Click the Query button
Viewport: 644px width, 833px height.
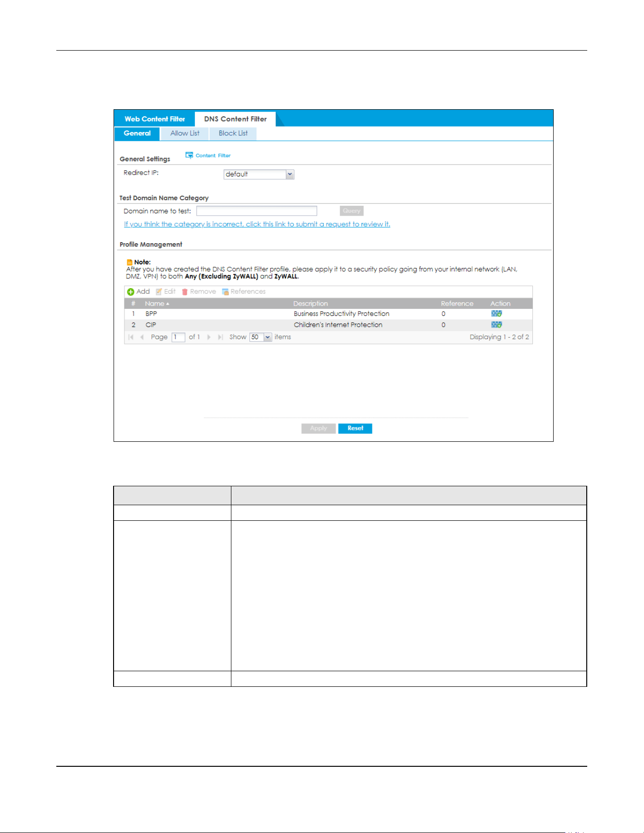pos(352,211)
